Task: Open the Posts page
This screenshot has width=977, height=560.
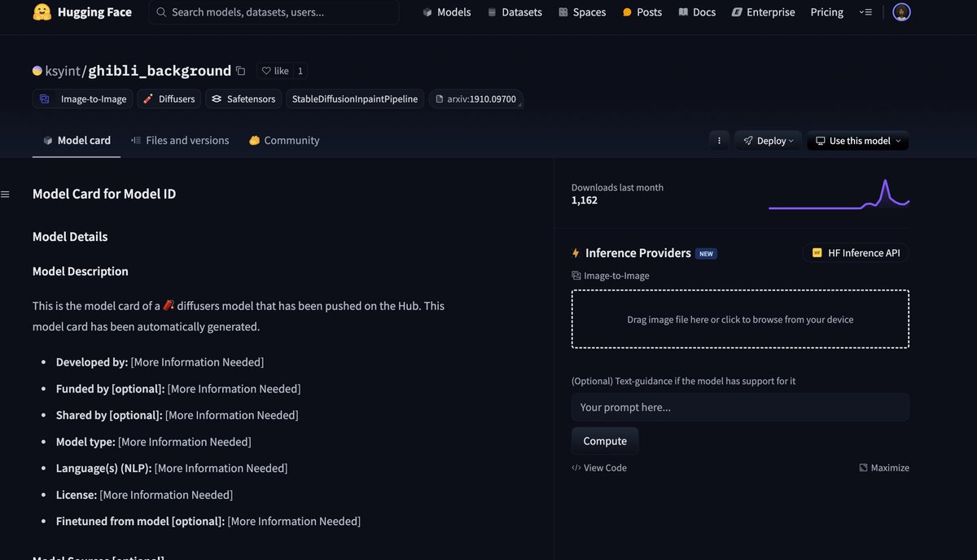Action: pos(642,12)
